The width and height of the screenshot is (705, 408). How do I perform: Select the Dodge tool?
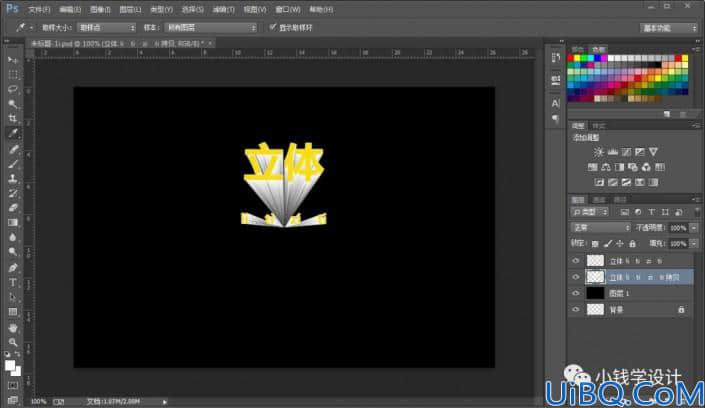point(13,252)
